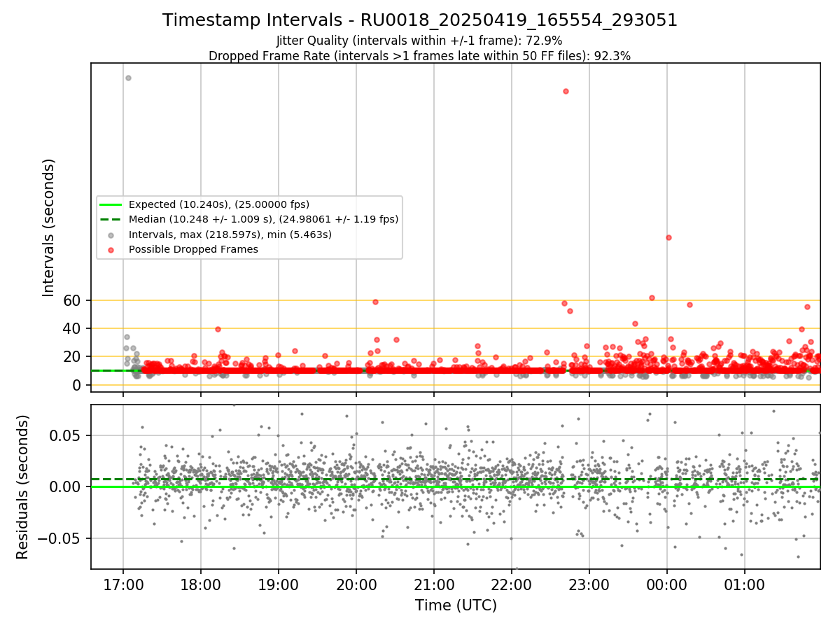
Task: Click the x-axis tick label '21:00'
Action: click(x=434, y=584)
